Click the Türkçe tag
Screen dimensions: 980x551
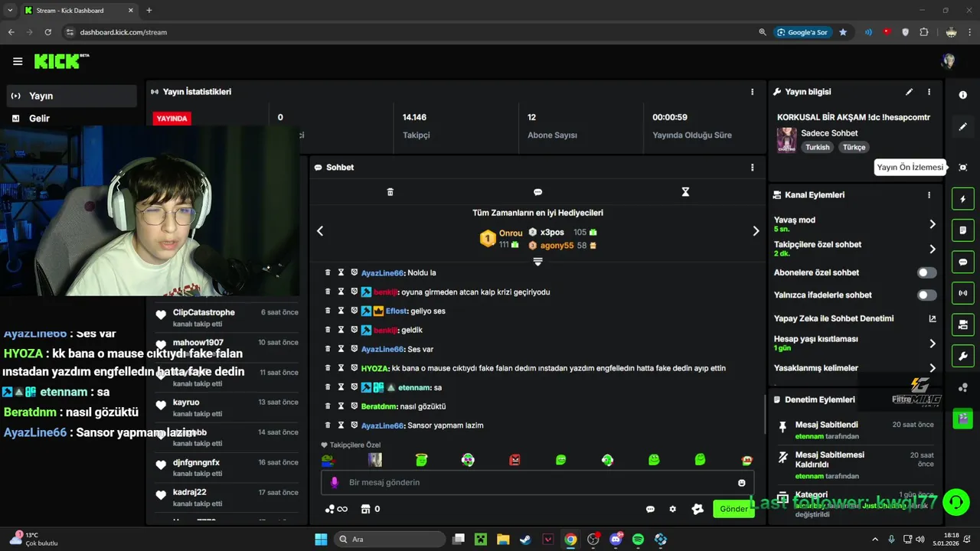click(x=854, y=147)
